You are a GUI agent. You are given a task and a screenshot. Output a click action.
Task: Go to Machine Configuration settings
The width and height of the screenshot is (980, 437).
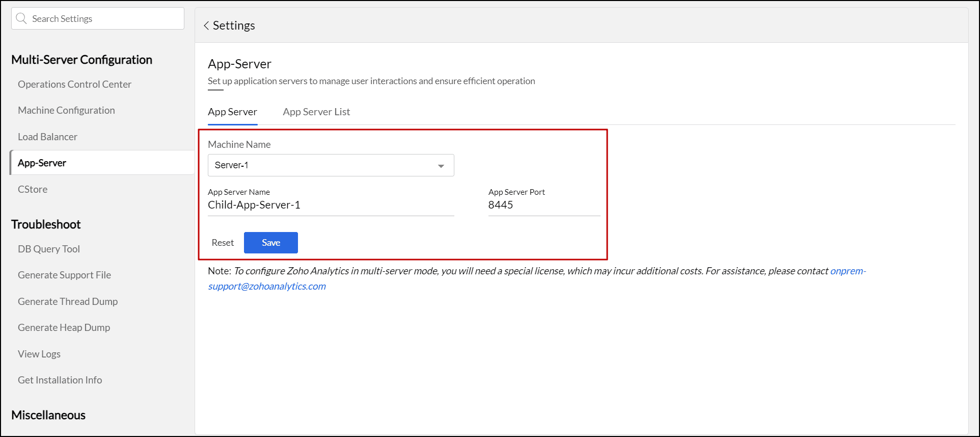coord(66,110)
